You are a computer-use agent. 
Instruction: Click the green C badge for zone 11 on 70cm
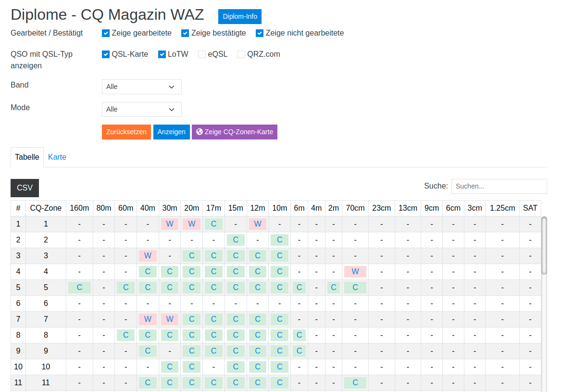point(355,383)
